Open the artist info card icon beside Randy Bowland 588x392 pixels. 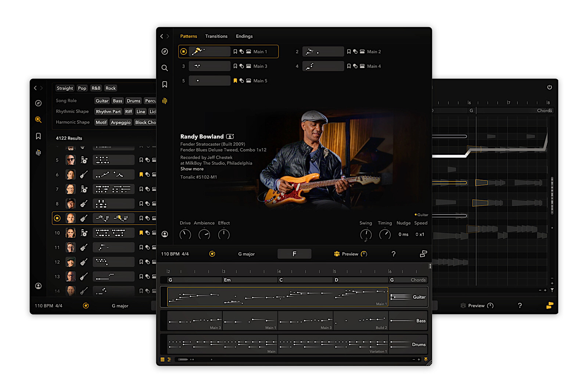230,136
